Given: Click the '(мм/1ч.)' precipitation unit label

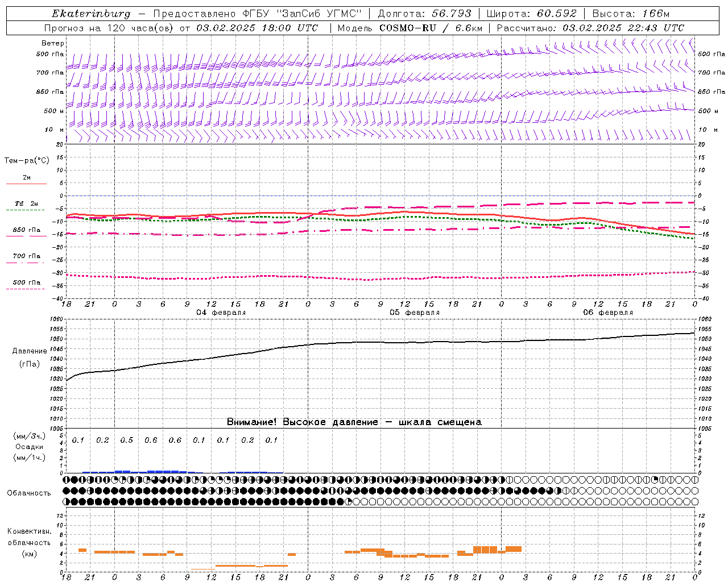Looking at the screenshot, I should [30, 458].
